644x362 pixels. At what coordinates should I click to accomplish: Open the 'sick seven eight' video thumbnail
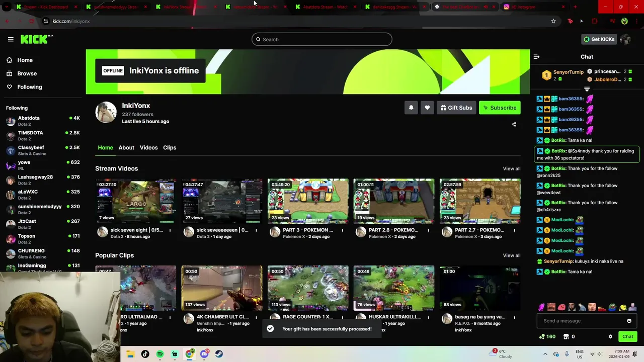pos(136,201)
